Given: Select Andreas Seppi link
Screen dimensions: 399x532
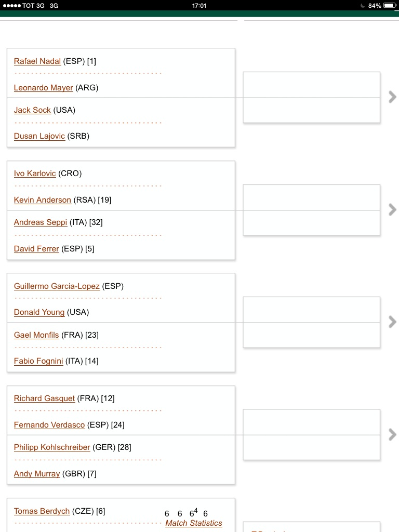Looking at the screenshot, I should point(41,222).
